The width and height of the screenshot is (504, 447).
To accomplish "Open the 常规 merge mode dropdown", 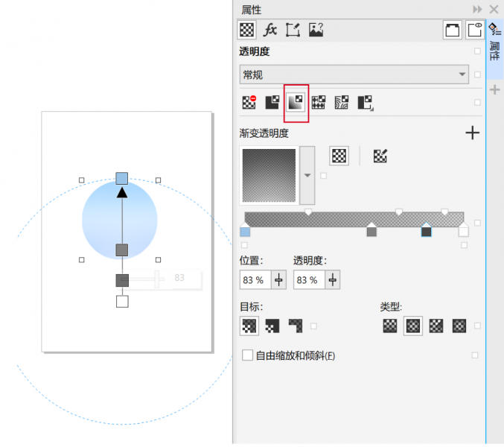I will [354, 74].
